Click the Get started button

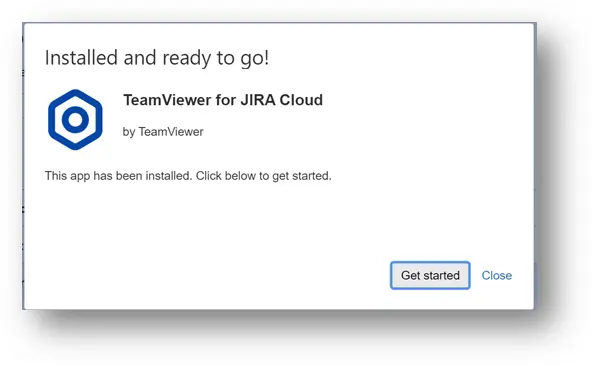(430, 276)
